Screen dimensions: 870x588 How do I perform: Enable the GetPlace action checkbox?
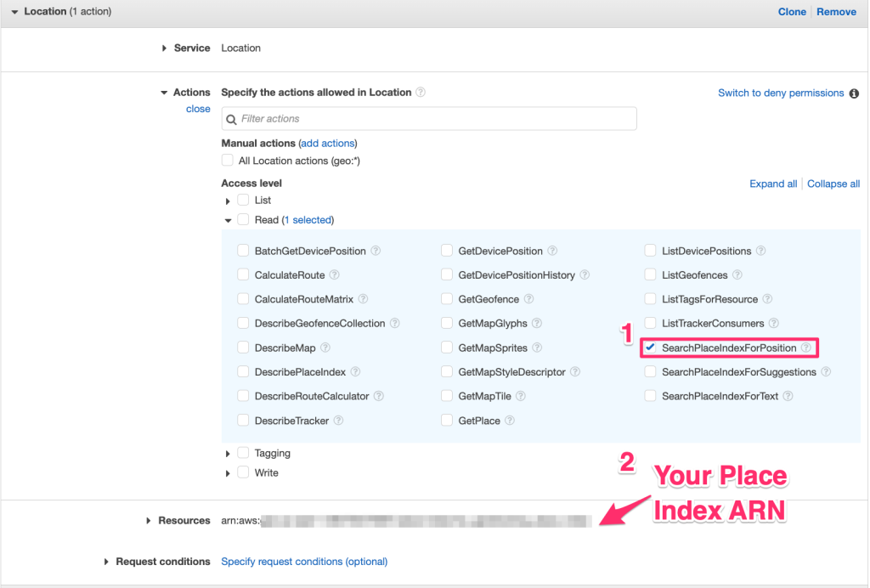[x=447, y=420]
